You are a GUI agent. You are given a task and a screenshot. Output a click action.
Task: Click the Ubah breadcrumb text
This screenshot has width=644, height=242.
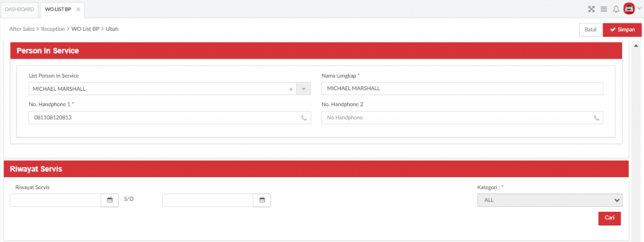coord(112,29)
